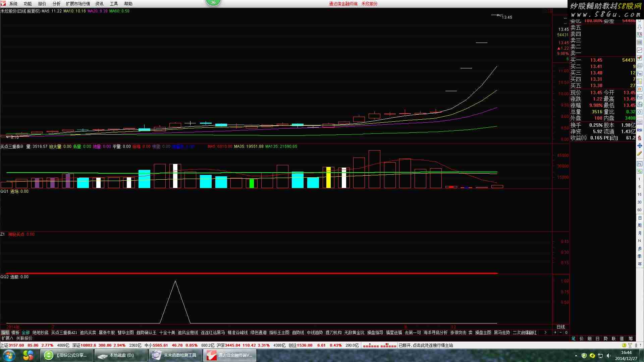The height and width of the screenshot is (362, 644).
Task: Select the 买点三重奏AZ1 indicator tab
Action: 64,333
